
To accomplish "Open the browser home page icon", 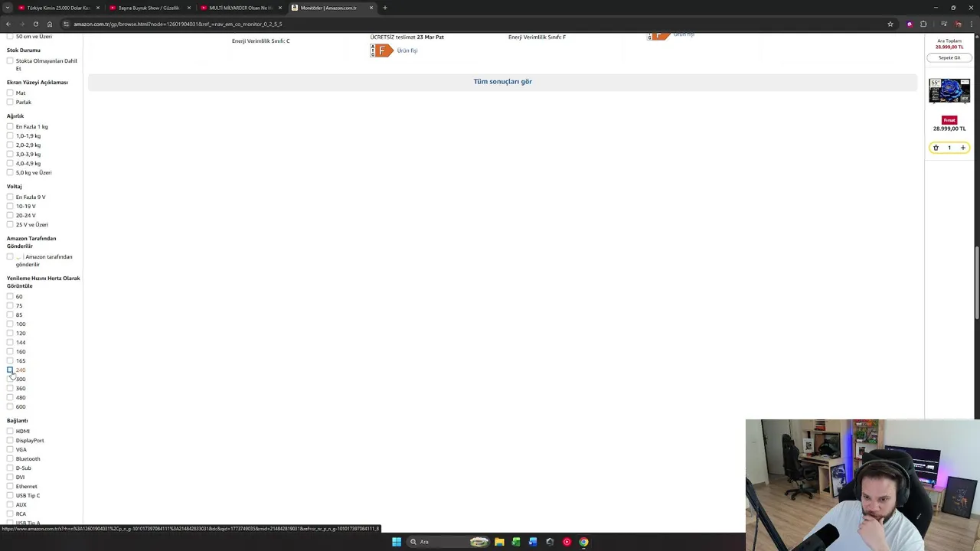I will click(x=50, y=24).
